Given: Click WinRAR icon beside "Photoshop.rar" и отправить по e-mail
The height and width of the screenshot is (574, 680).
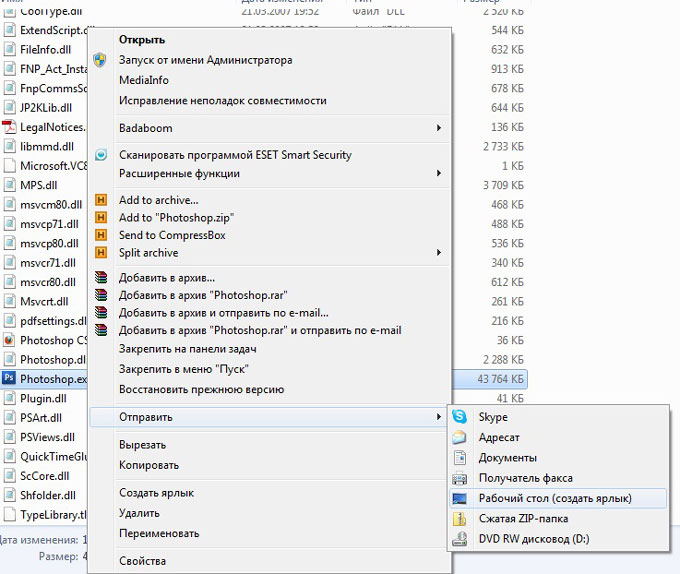Looking at the screenshot, I should coord(101,330).
